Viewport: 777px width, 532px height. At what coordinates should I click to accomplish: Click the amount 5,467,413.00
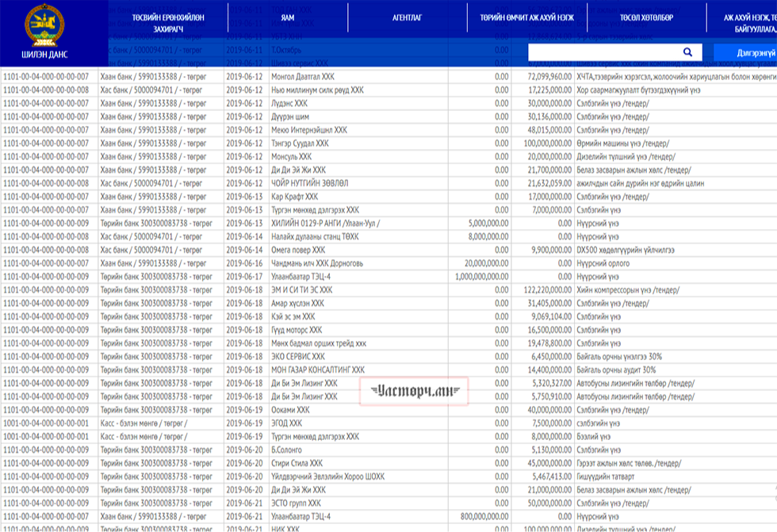click(x=552, y=477)
